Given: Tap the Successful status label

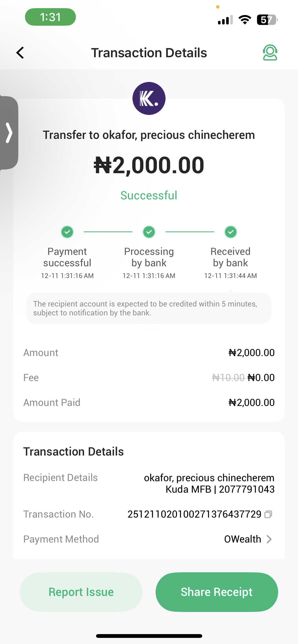Looking at the screenshot, I should [x=149, y=195].
